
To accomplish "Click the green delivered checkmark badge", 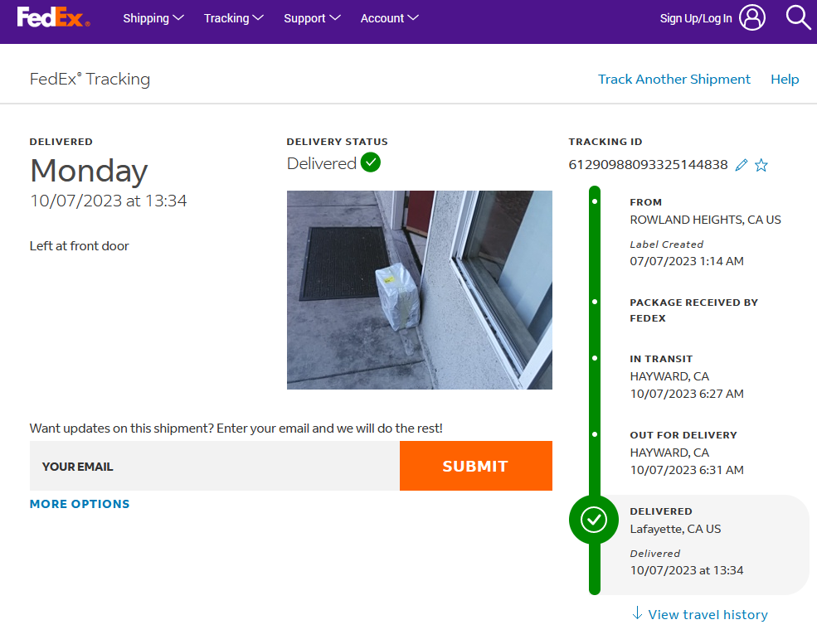I will pyautogui.click(x=371, y=162).
